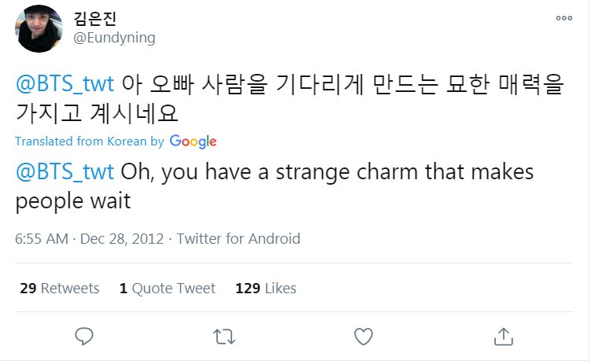Show the 129 Likes list
The width and height of the screenshot is (591, 364).
266,289
